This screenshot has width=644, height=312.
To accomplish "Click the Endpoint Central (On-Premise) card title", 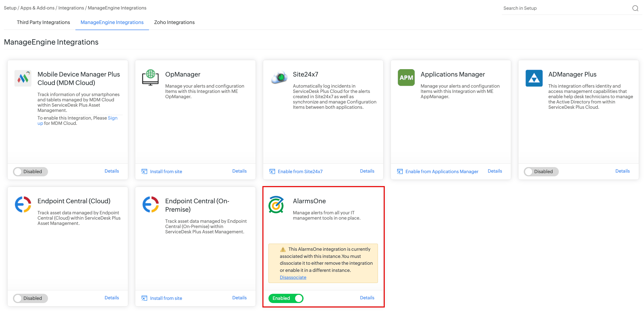I will point(197,205).
